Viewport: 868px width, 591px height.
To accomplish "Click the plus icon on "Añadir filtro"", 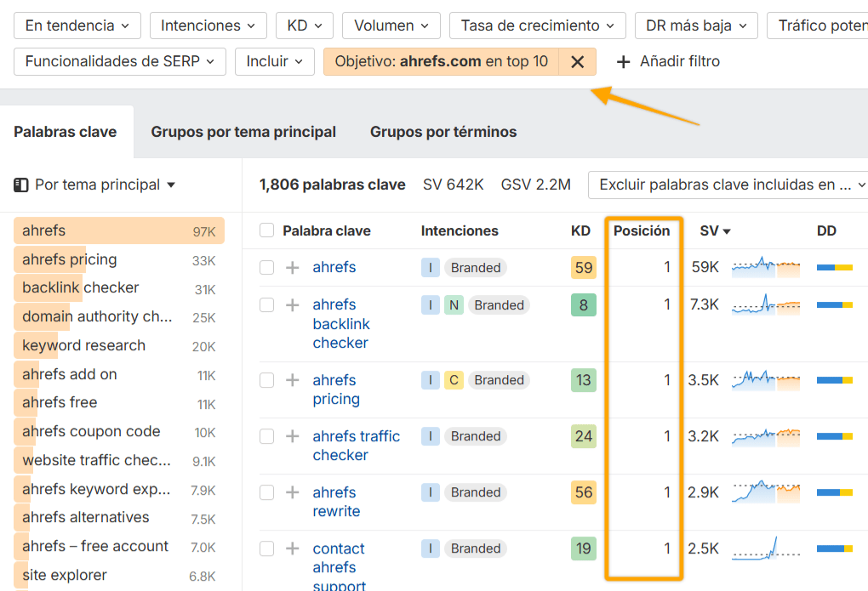I will coord(624,62).
